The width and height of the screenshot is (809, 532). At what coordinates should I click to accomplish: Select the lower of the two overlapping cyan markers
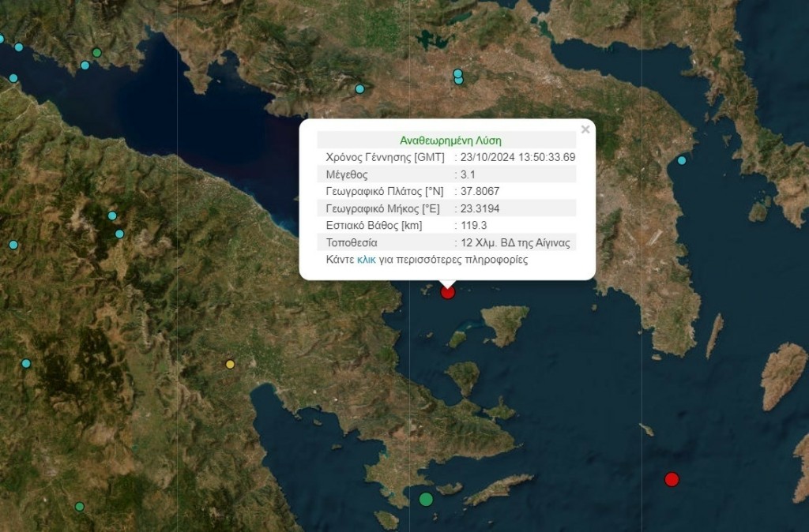[459, 81]
